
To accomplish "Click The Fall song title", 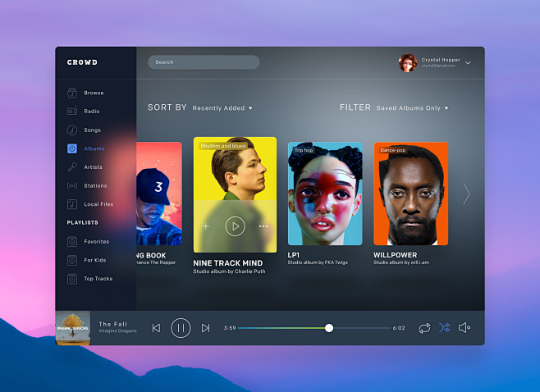I will pyautogui.click(x=113, y=324).
